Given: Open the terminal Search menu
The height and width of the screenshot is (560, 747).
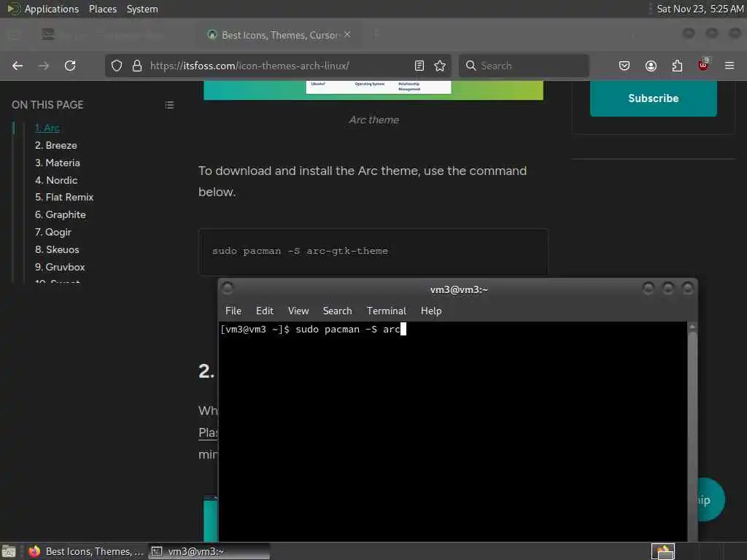Looking at the screenshot, I should tap(337, 311).
